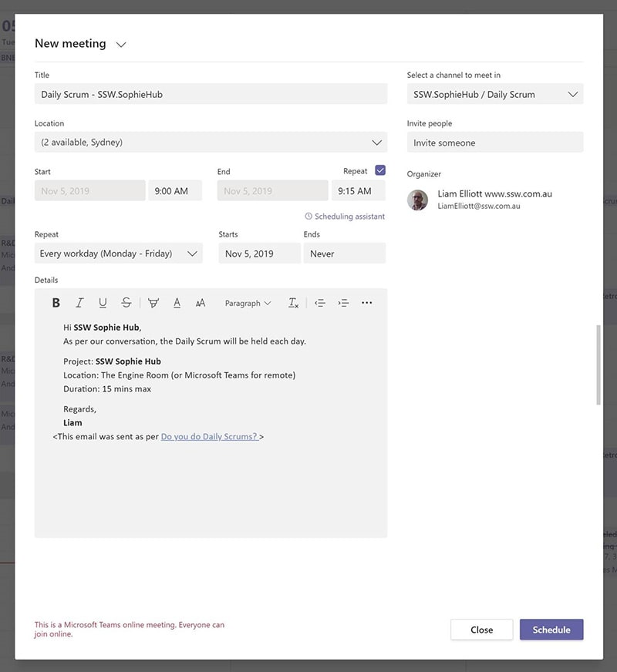The height and width of the screenshot is (672, 617).
Task: Change the font size
Action: pyautogui.click(x=201, y=303)
